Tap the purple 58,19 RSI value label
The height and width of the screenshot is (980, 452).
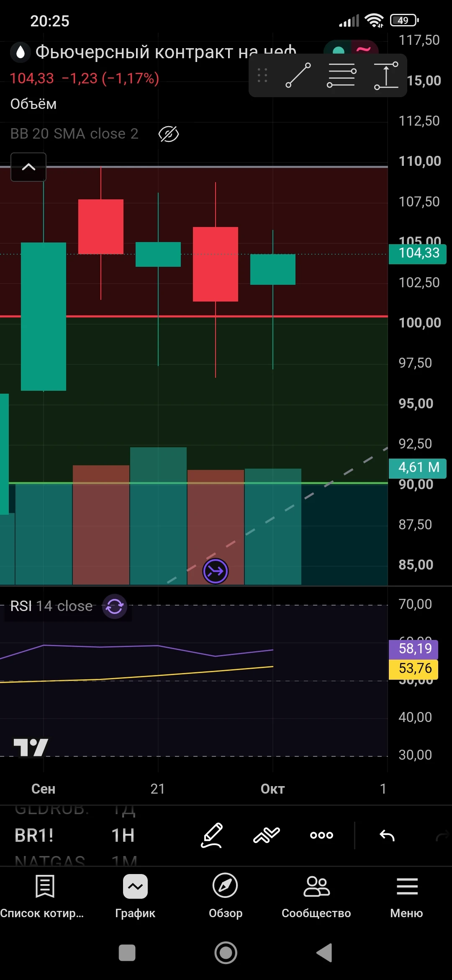[x=413, y=649]
